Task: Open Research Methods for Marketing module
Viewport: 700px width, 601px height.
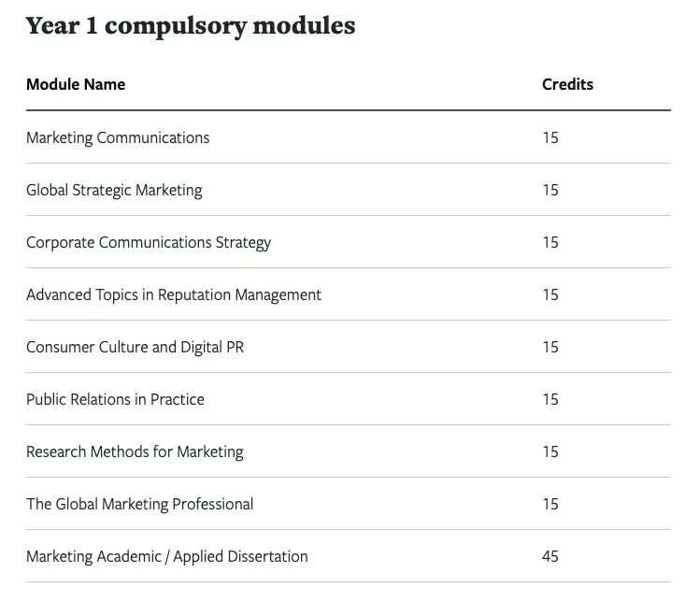Action: coord(135,451)
